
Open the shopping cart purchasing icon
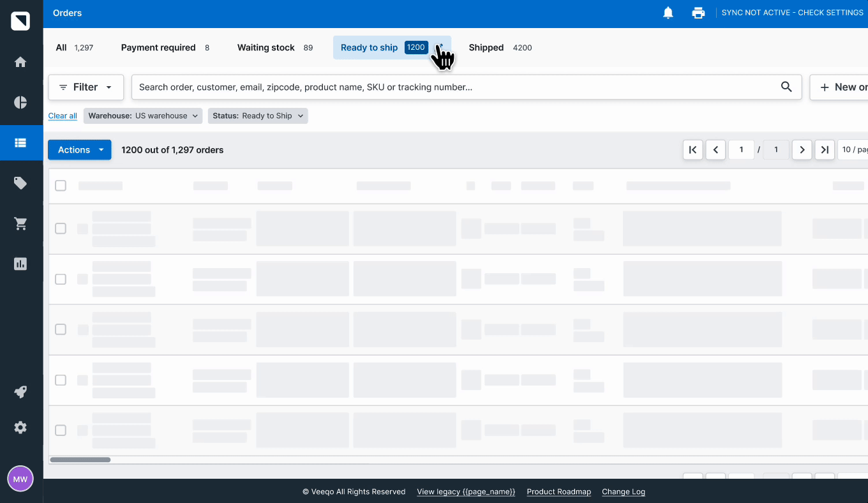click(x=20, y=223)
